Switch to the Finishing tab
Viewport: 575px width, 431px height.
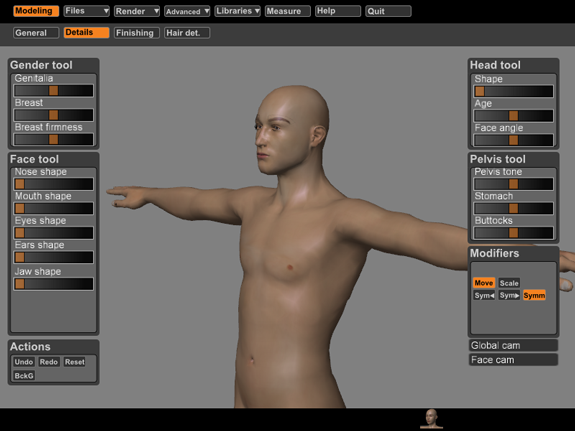pyautogui.click(x=137, y=33)
